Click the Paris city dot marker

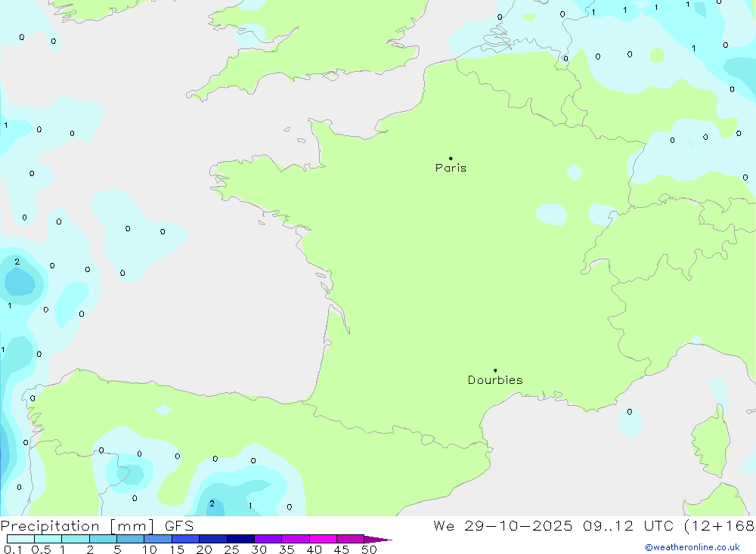451,158
